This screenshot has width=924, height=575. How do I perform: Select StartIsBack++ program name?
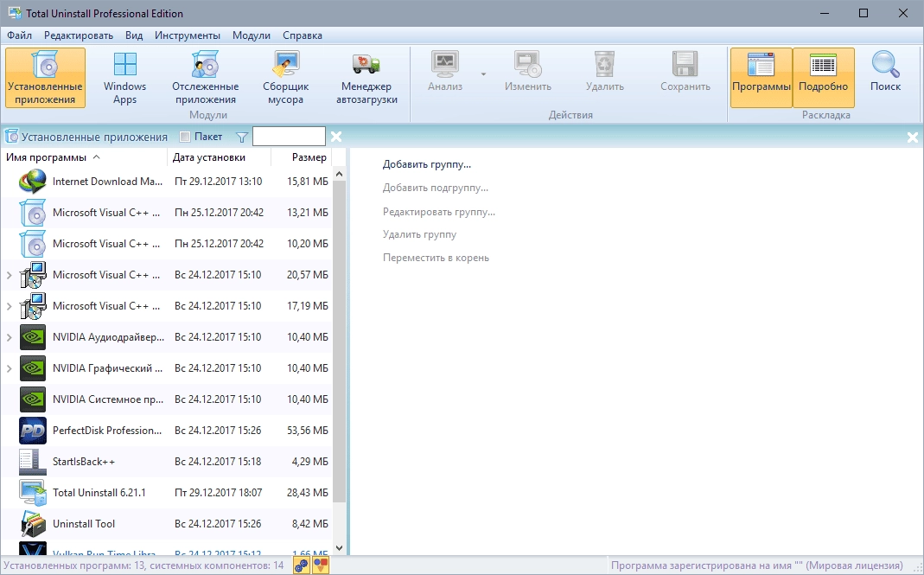point(84,462)
